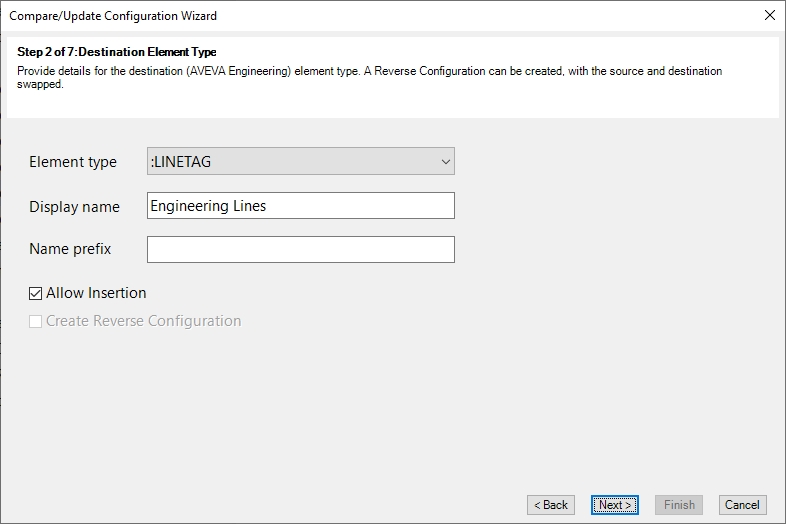Focus the empty Name prefix field
Screen dimensions: 786x524
tap(301, 249)
